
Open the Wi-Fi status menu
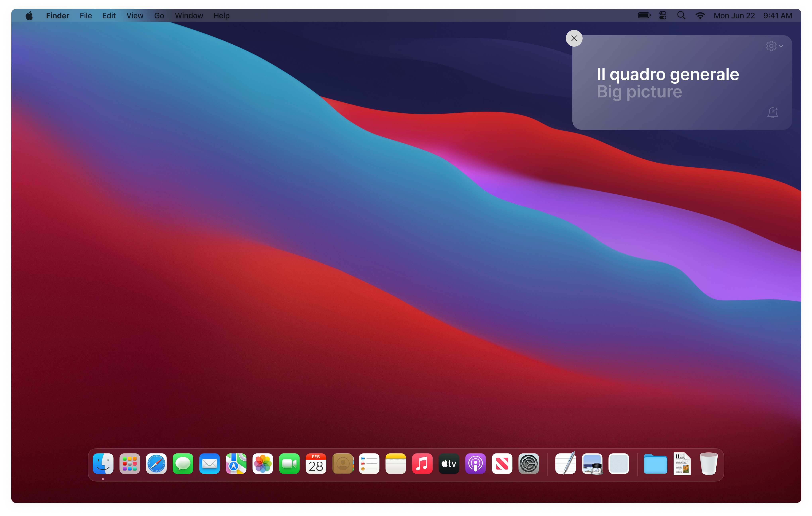pos(700,16)
